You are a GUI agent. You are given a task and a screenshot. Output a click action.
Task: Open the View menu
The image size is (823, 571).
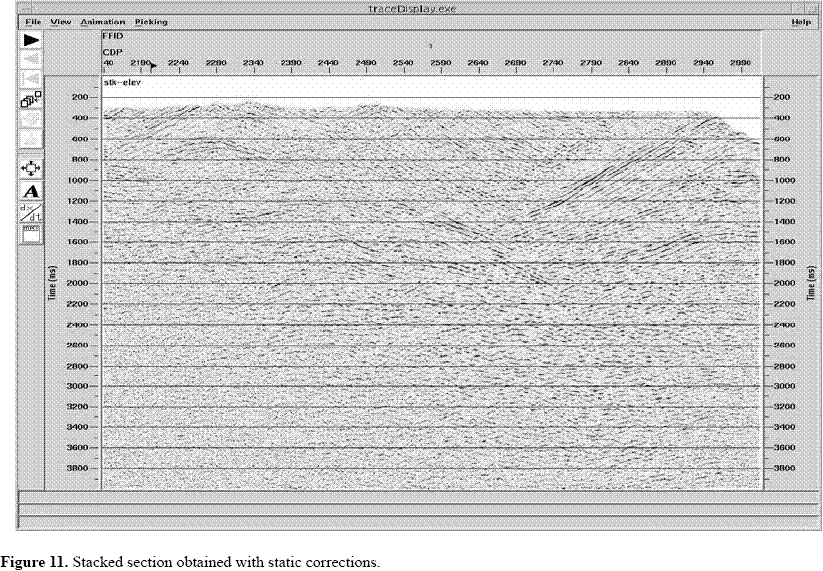pyautogui.click(x=61, y=21)
